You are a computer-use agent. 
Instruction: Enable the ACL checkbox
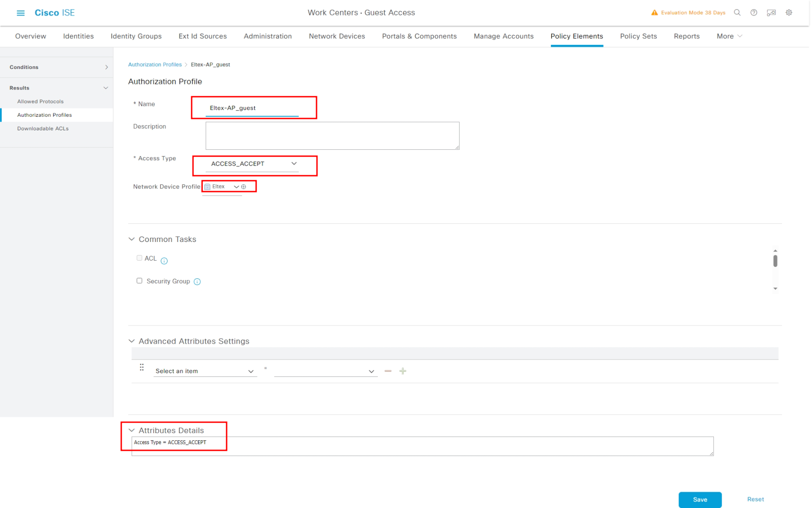(139, 258)
